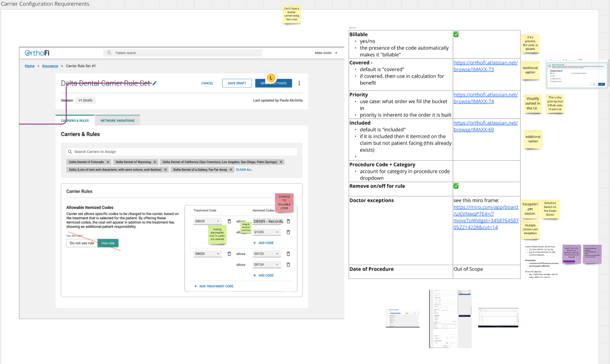610x364 pixels.
Task: Select the Do not use rule option
Action: coord(82,243)
